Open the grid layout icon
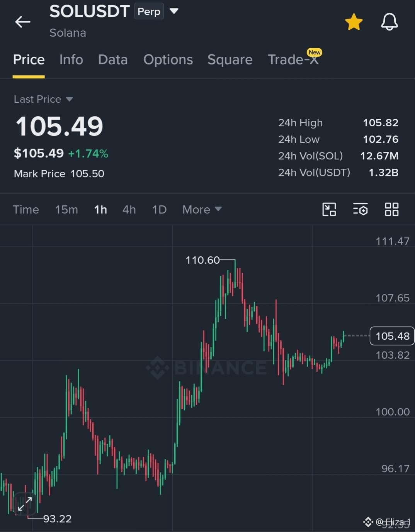 [391, 209]
